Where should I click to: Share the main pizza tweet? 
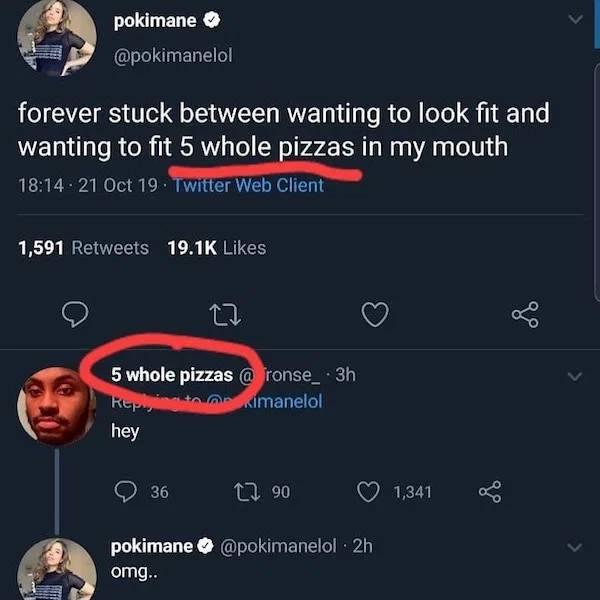(524, 315)
